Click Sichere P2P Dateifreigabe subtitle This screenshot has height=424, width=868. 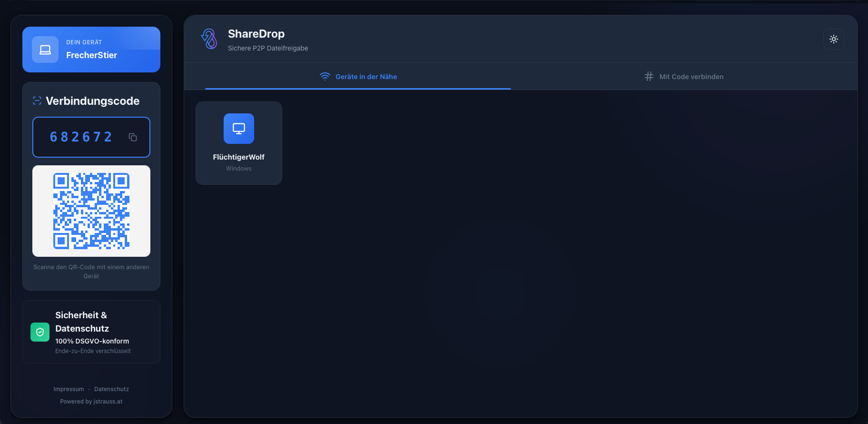pyautogui.click(x=268, y=48)
